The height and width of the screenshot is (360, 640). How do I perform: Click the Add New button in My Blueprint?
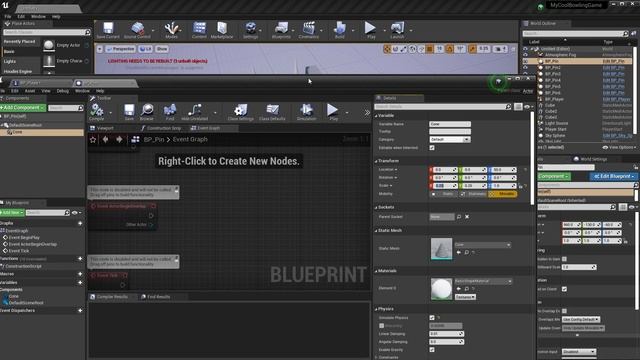pyautogui.click(x=12, y=213)
